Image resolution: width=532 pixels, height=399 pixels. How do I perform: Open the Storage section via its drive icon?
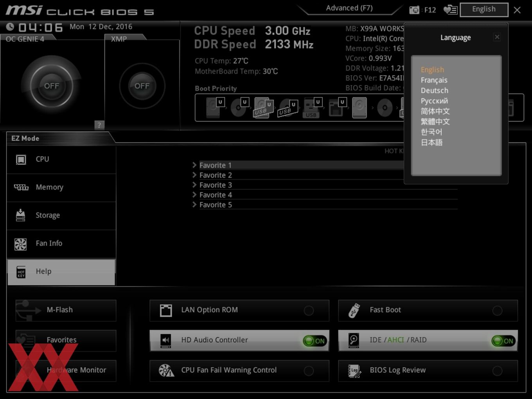20,215
